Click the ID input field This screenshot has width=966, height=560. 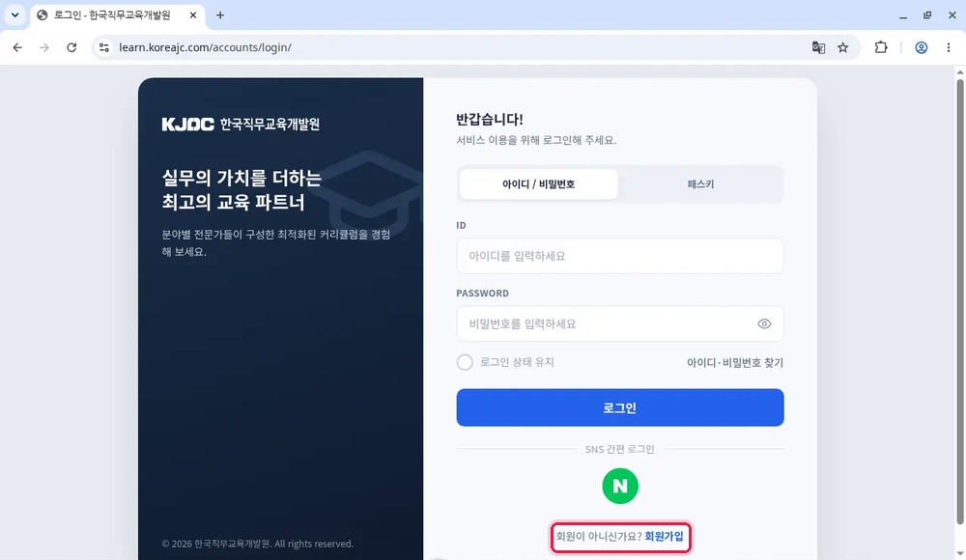click(620, 256)
